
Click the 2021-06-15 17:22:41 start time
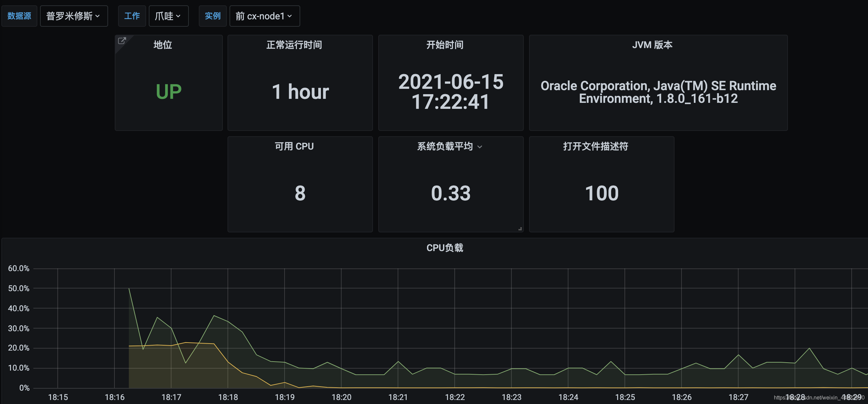[x=451, y=91]
